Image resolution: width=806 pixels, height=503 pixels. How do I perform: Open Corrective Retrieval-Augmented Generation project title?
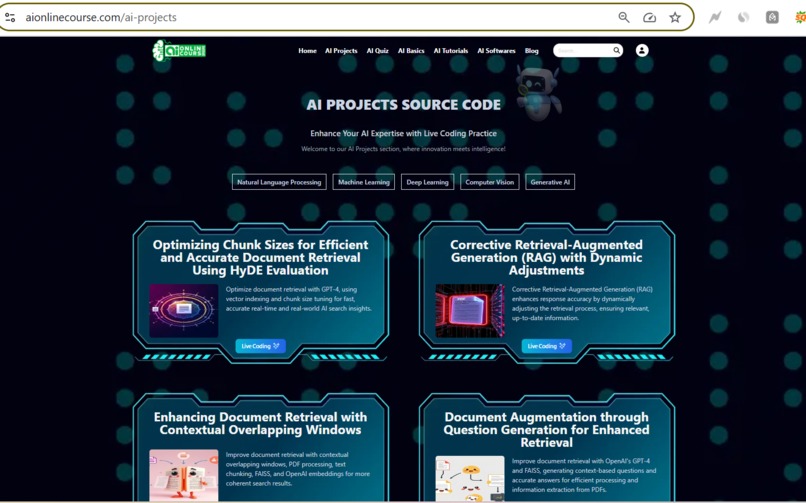546,257
